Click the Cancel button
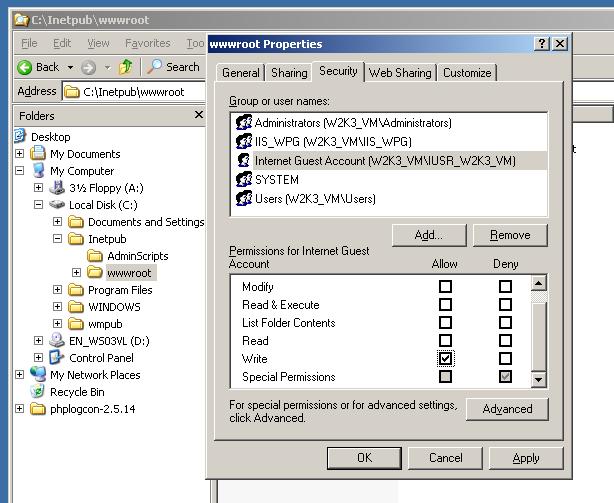Screen dimensions: 614x503 pyautogui.click(x=445, y=458)
